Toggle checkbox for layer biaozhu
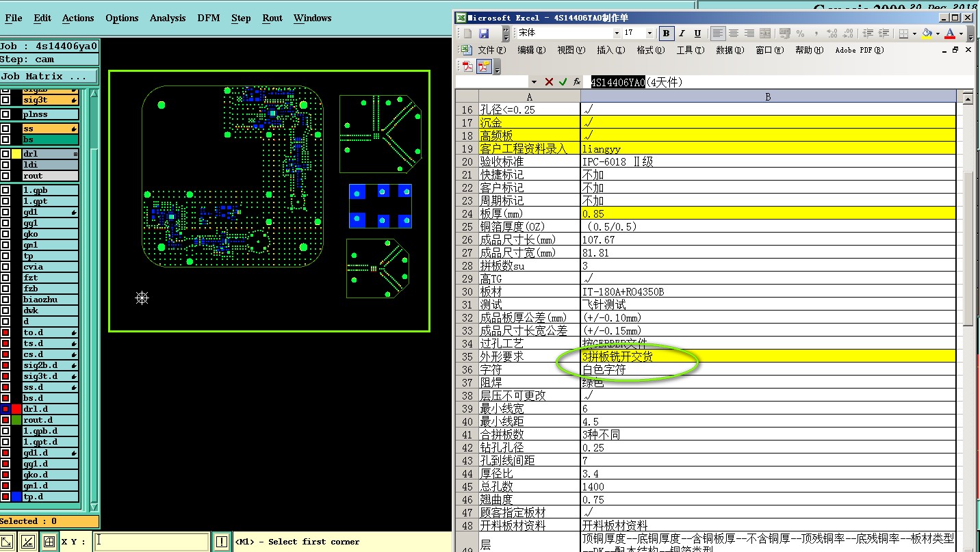This screenshot has height=552, width=980. (x=5, y=300)
